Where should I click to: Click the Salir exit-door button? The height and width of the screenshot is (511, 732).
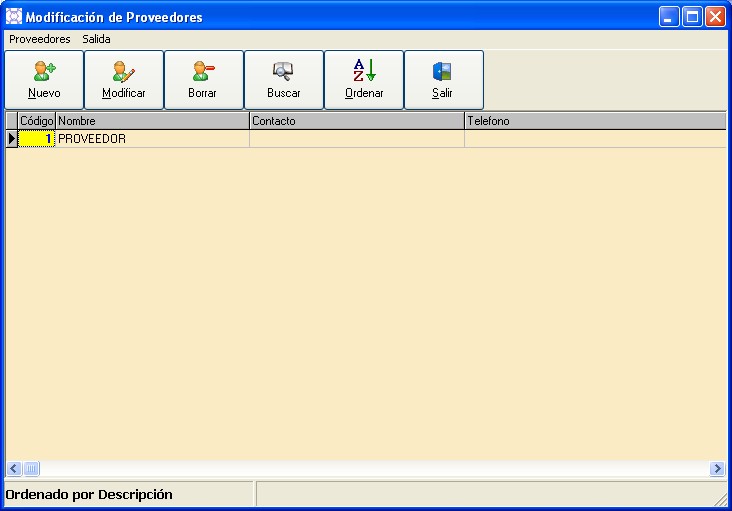(443, 80)
